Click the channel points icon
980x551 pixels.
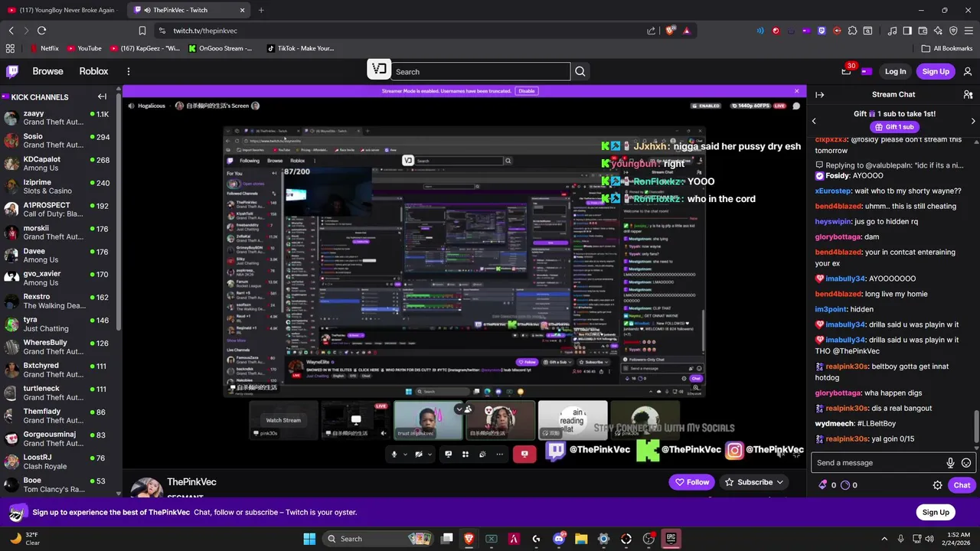click(x=845, y=485)
